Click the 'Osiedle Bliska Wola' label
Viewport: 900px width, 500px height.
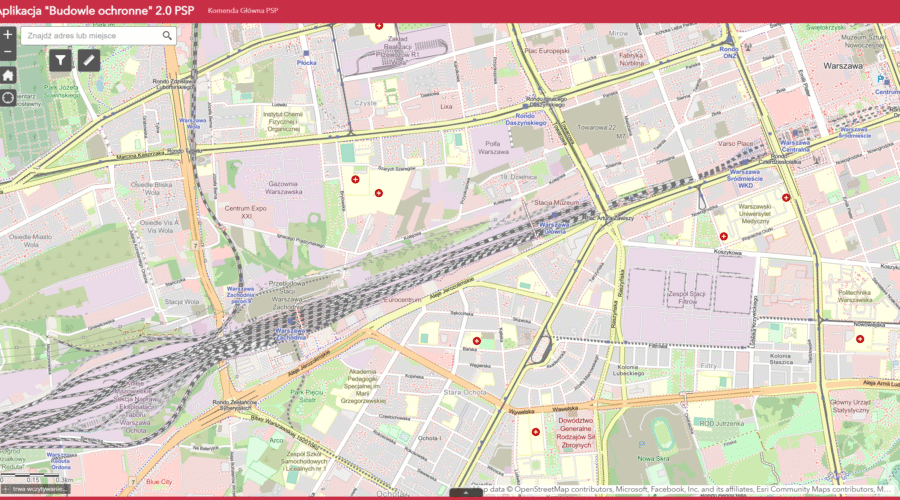coord(152,188)
